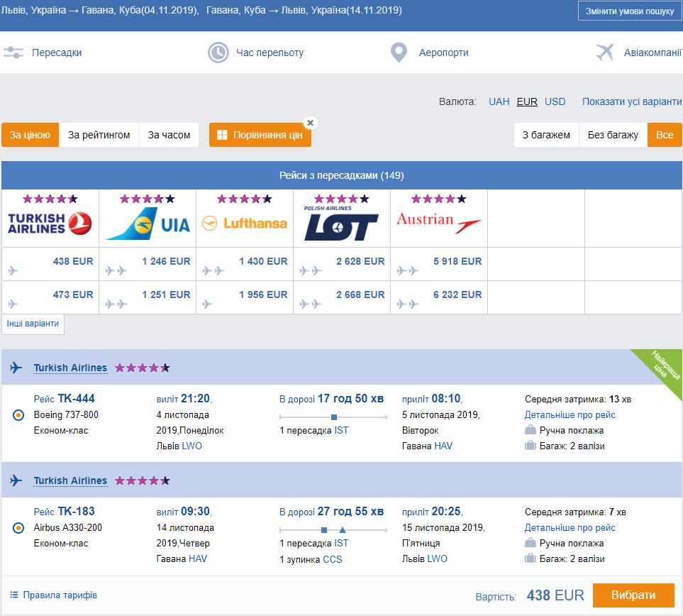Expand the Час перельоту filter

[x=270, y=53]
